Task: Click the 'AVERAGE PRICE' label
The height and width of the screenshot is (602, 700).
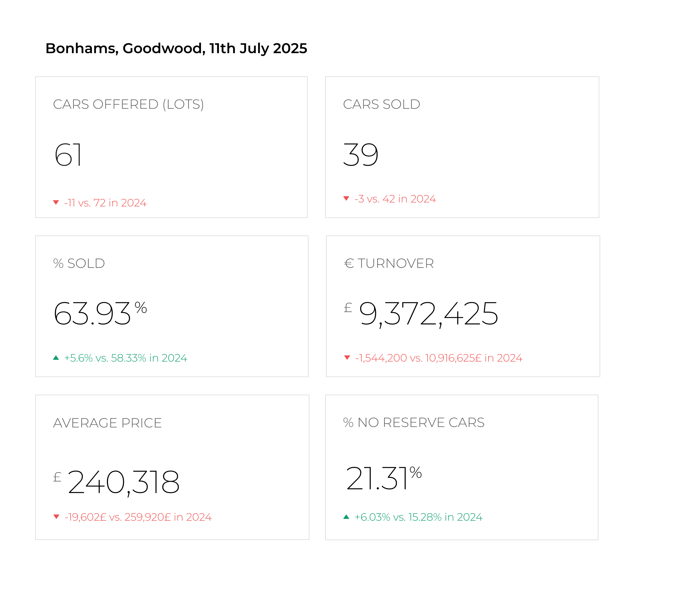Action: 107,423
